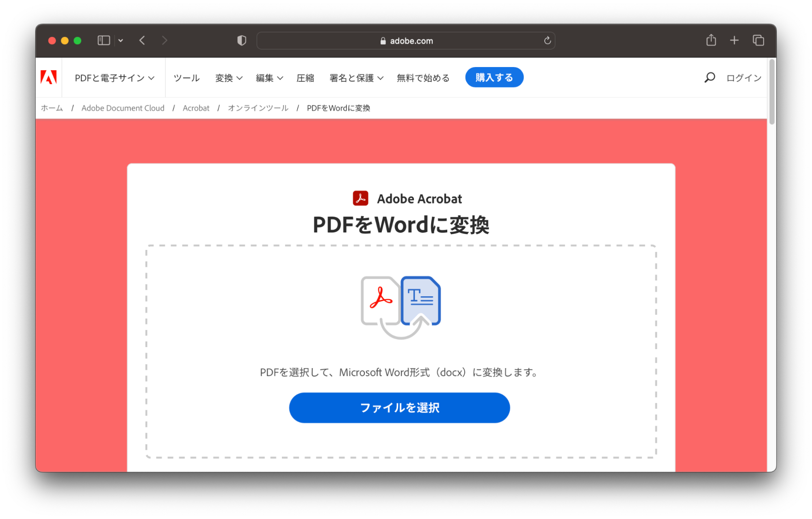Image resolution: width=812 pixels, height=519 pixels.
Task: Click the red Adobe Acrobat app icon
Action: 360,198
